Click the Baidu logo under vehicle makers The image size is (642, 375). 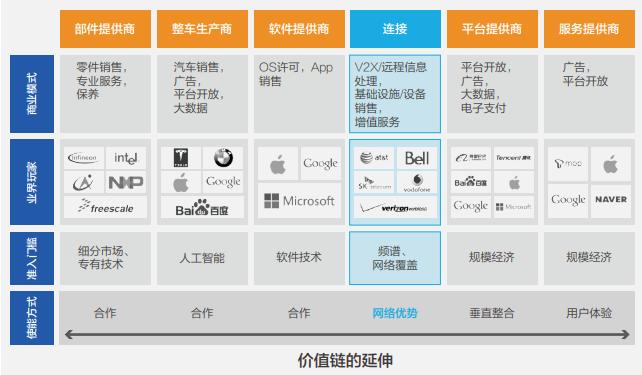pyautogui.click(x=202, y=208)
